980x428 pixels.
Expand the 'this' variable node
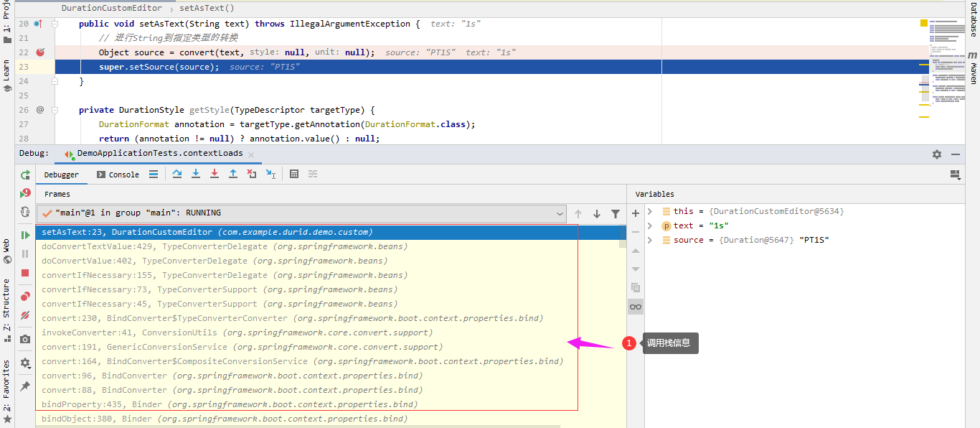(650, 211)
